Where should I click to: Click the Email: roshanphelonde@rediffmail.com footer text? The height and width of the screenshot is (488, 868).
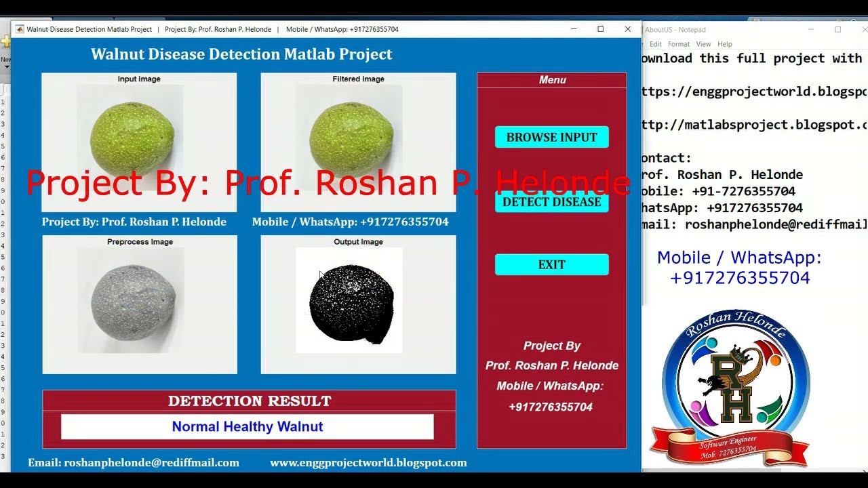[134, 463]
